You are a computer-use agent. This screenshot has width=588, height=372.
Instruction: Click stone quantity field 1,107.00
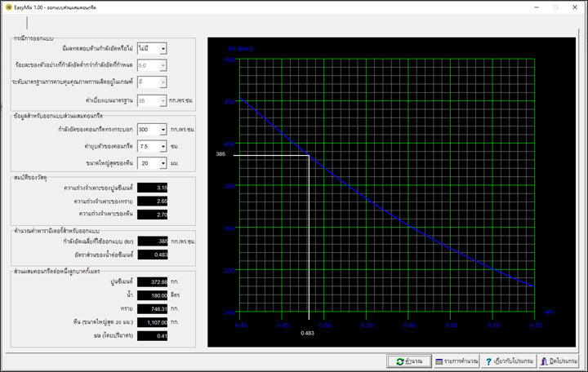[153, 322]
